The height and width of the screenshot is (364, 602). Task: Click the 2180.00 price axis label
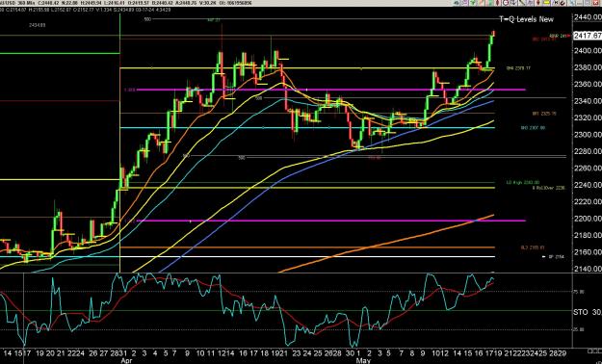point(588,235)
